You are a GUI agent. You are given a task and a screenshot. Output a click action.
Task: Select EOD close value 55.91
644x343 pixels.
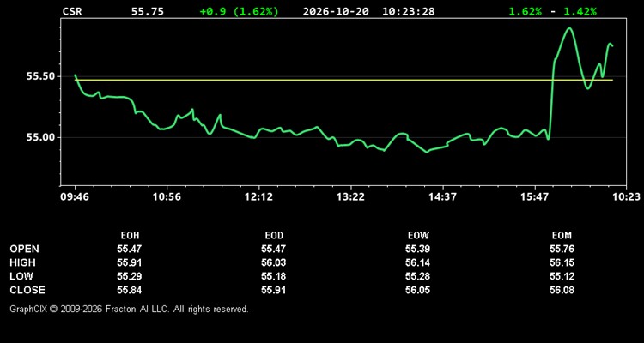274,290
